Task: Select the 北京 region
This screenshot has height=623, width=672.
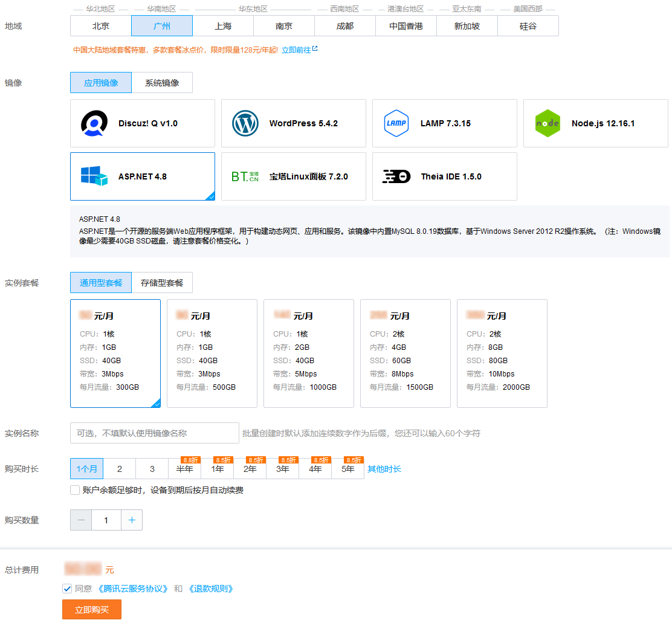Action: (101, 26)
